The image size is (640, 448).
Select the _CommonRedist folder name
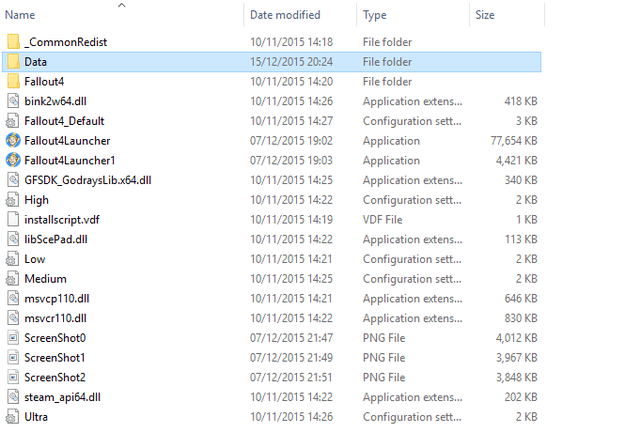(x=66, y=42)
